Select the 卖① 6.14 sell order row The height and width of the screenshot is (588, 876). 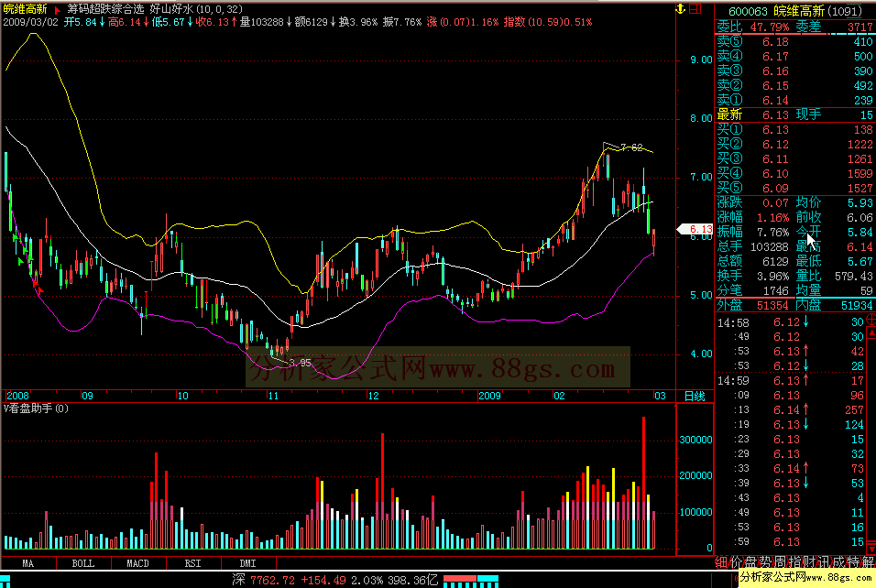point(794,100)
